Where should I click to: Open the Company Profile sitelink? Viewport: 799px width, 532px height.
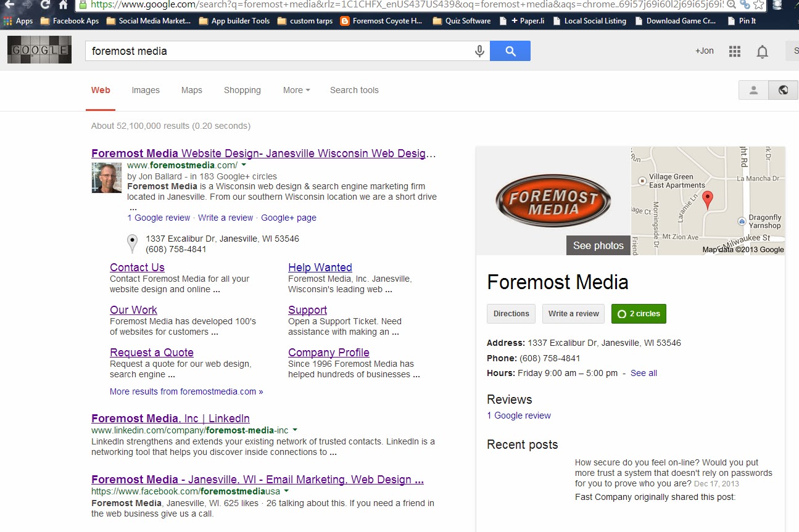click(x=329, y=353)
